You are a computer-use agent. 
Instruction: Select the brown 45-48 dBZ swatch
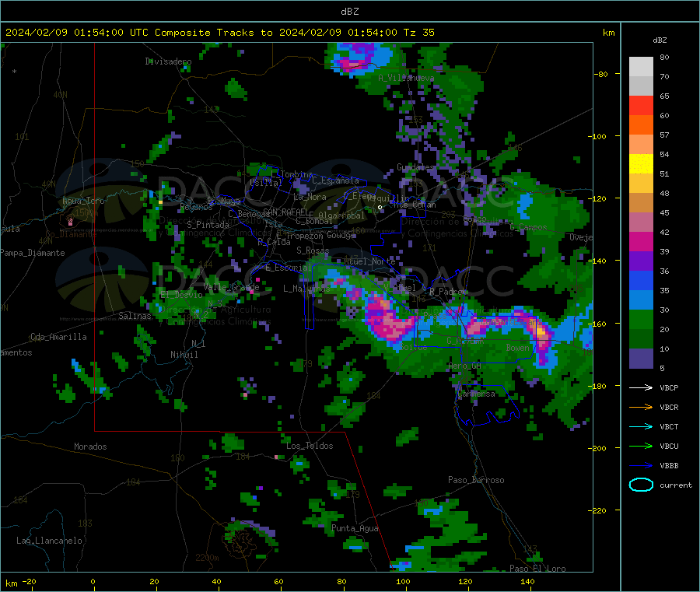(641, 203)
